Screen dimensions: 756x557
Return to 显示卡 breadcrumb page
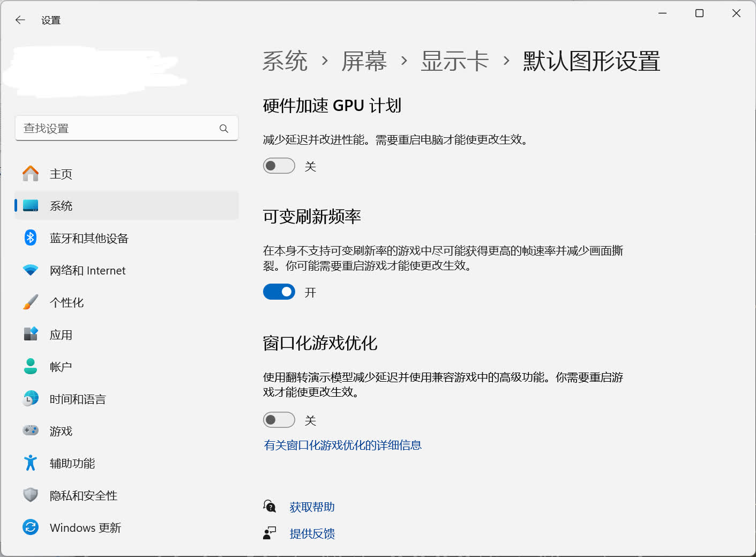click(454, 61)
